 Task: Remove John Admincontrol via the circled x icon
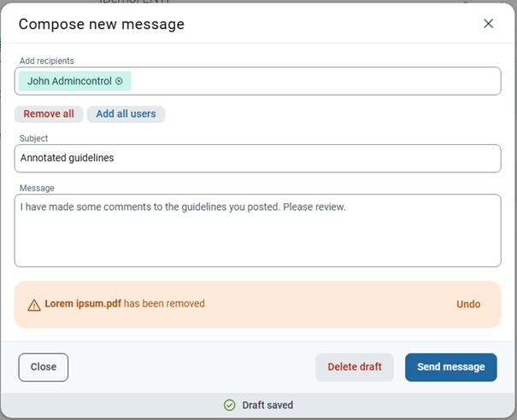pyautogui.click(x=119, y=81)
